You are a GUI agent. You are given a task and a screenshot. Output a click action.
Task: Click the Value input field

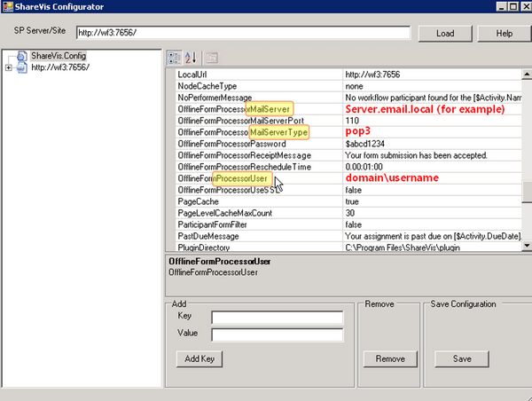278,334
